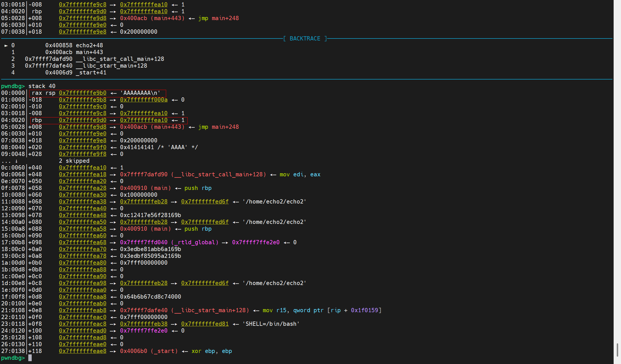Click the pwndbg prompt input cursor at bottom
This screenshot has width=621, height=364.
30,358
